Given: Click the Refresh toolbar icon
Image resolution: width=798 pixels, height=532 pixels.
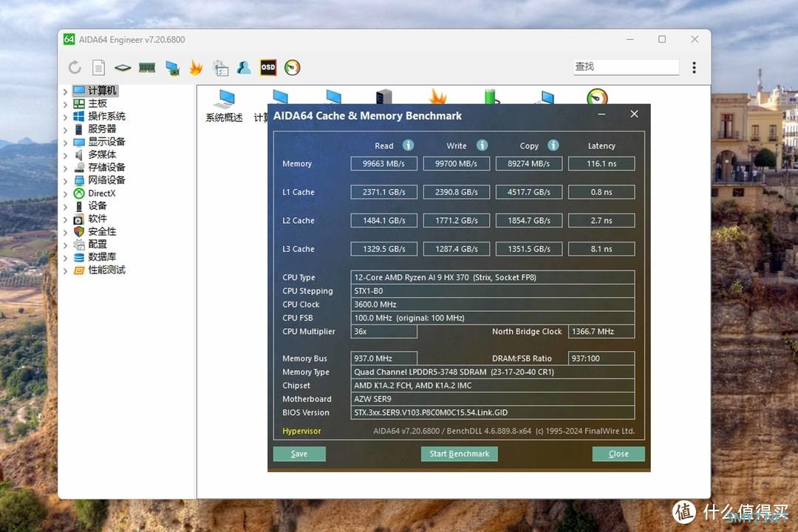Looking at the screenshot, I should [x=75, y=67].
